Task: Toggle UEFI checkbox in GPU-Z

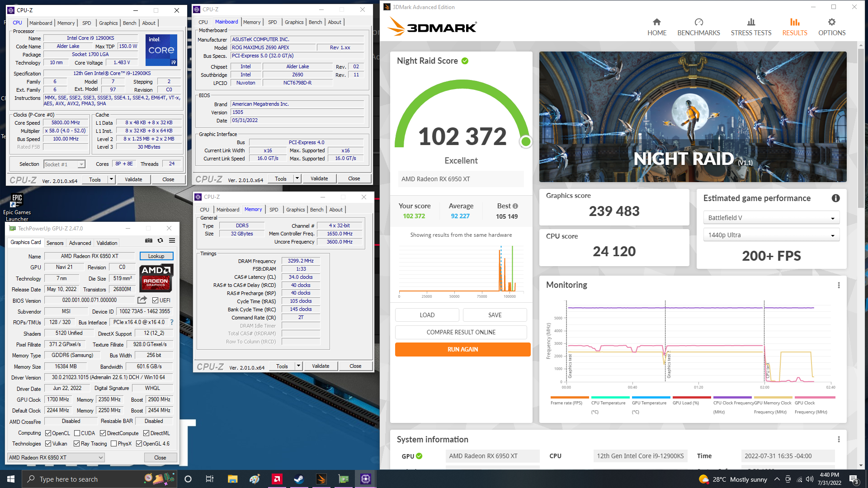Action: (x=155, y=300)
